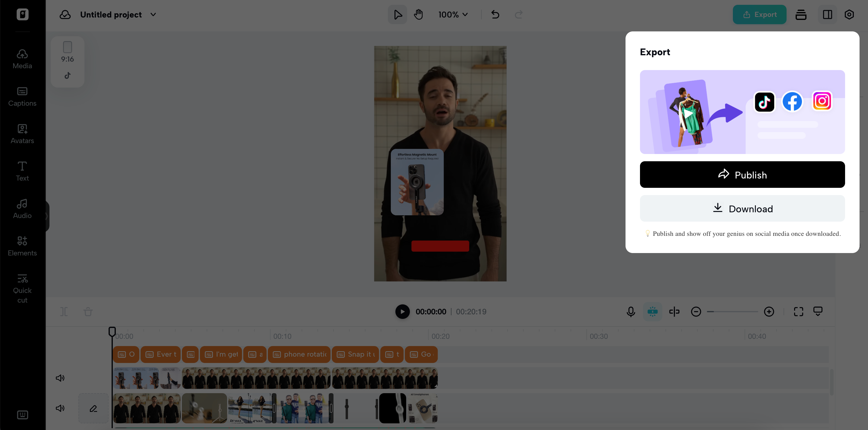Activate the voiceover recording microphone

[630, 312]
